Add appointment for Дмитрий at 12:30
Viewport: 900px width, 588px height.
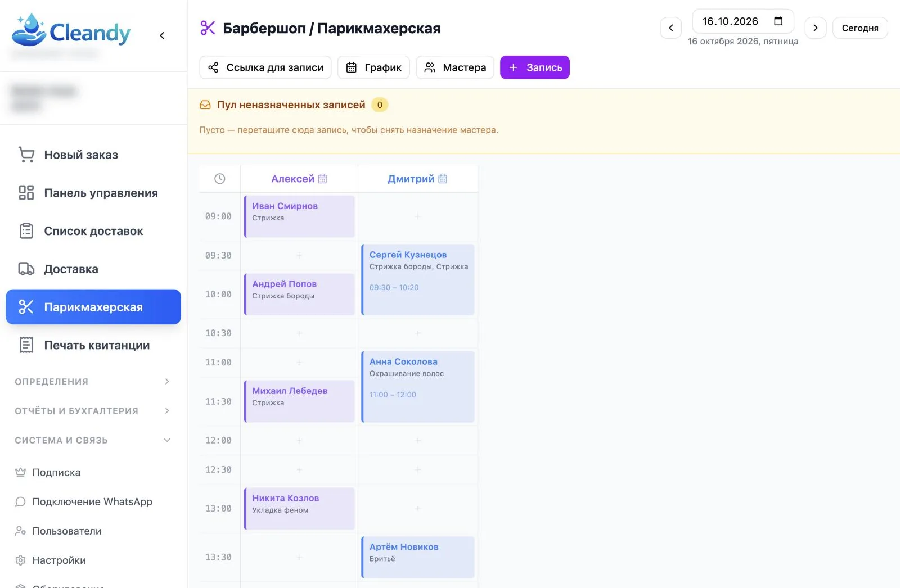[418, 470]
